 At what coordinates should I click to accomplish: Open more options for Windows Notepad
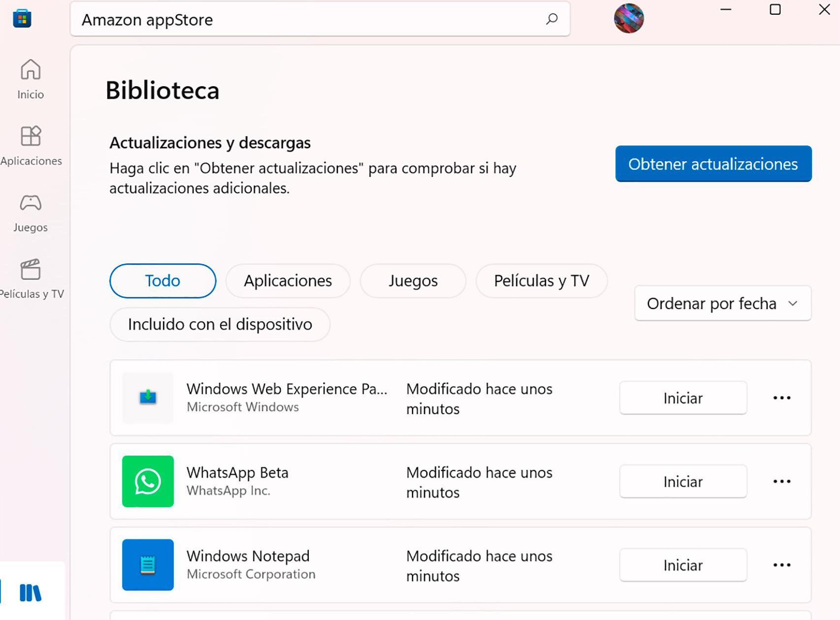click(x=782, y=565)
